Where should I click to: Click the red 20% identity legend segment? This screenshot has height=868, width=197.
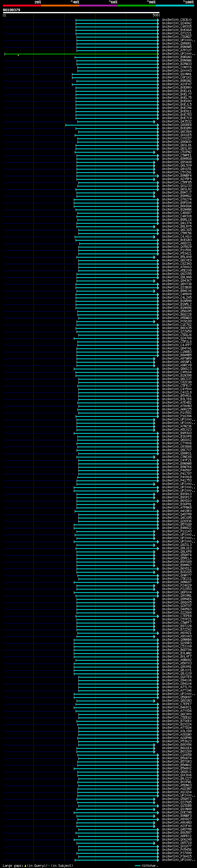click(x=22, y=6)
